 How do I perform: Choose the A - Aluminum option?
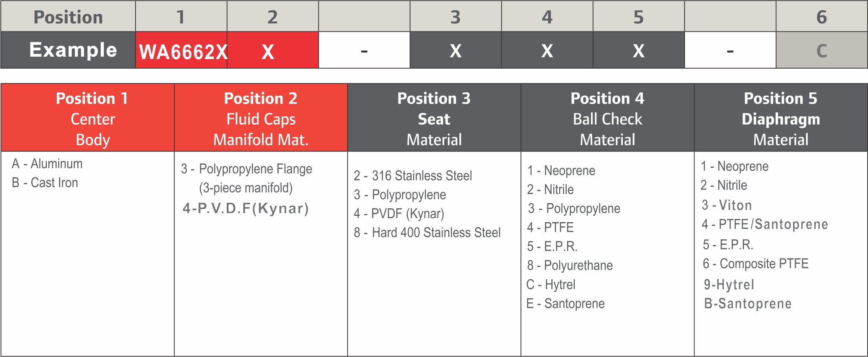(x=47, y=164)
